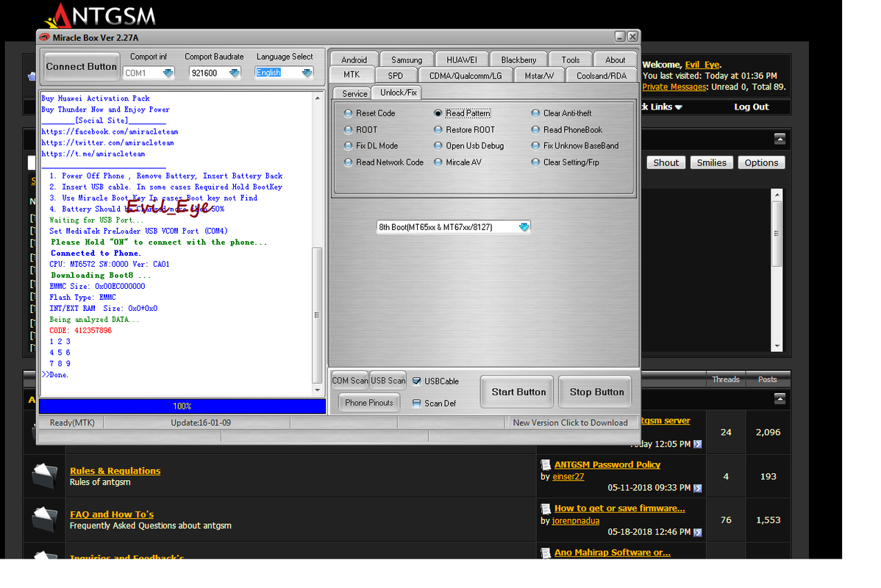881x588 pixels.
Task: Click the Shout button in the shoutbox
Action: tap(666, 163)
